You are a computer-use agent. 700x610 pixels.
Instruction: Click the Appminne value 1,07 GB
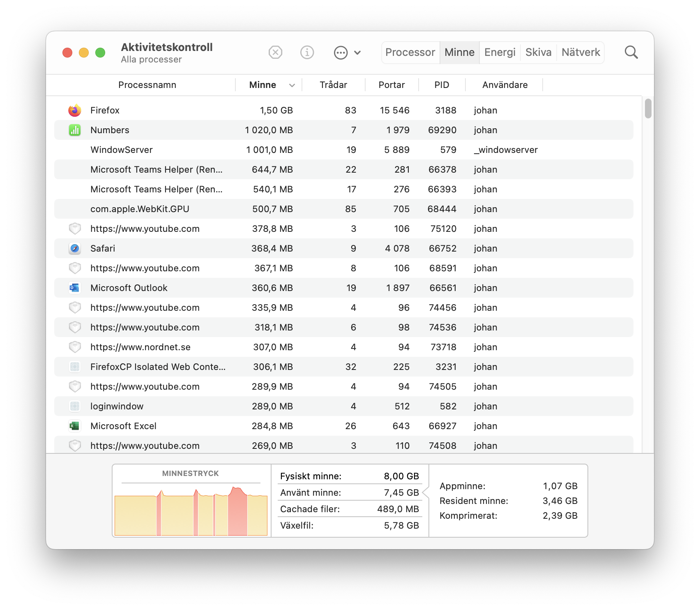(560, 486)
